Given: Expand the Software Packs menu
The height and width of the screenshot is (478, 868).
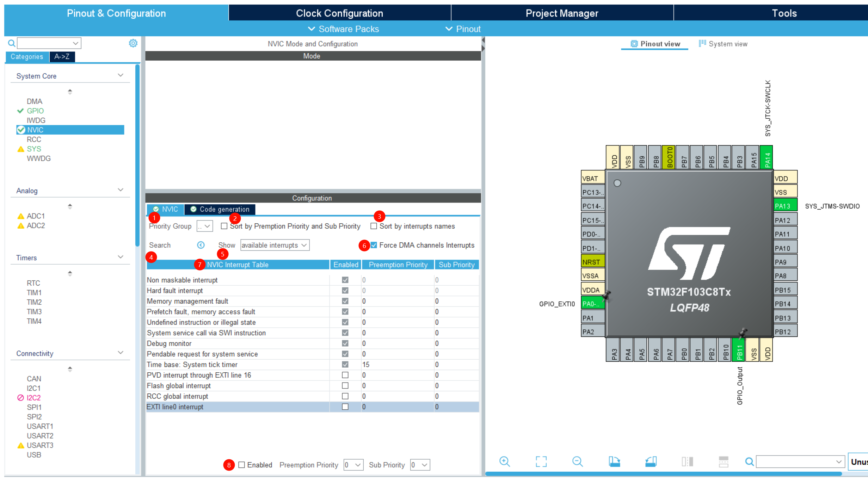Looking at the screenshot, I should pos(343,29).
